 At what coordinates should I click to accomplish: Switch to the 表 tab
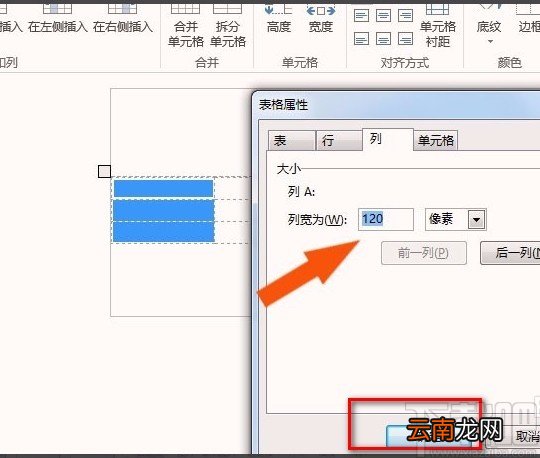pos(291,140)
